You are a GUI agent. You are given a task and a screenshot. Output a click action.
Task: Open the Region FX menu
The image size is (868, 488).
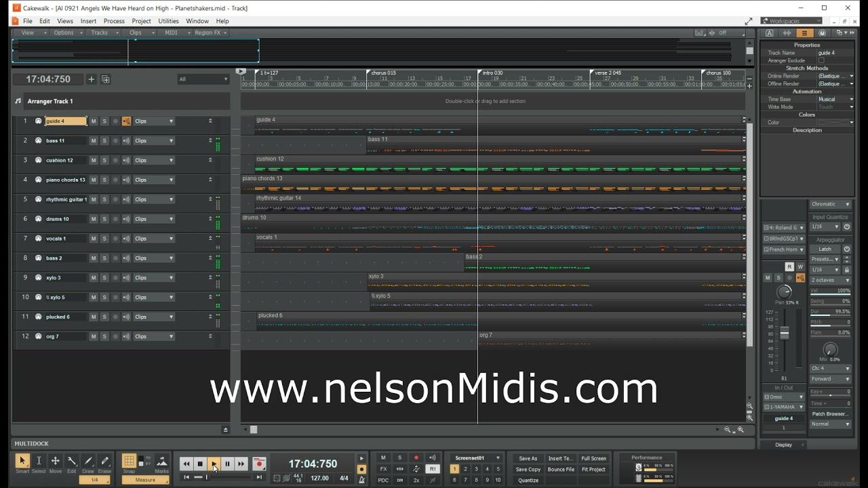click(210, 33)
